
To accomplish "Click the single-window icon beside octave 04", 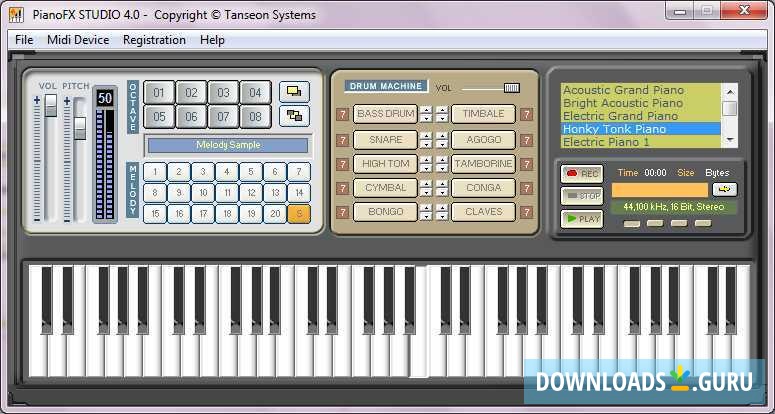I will (x=294, y=92).
